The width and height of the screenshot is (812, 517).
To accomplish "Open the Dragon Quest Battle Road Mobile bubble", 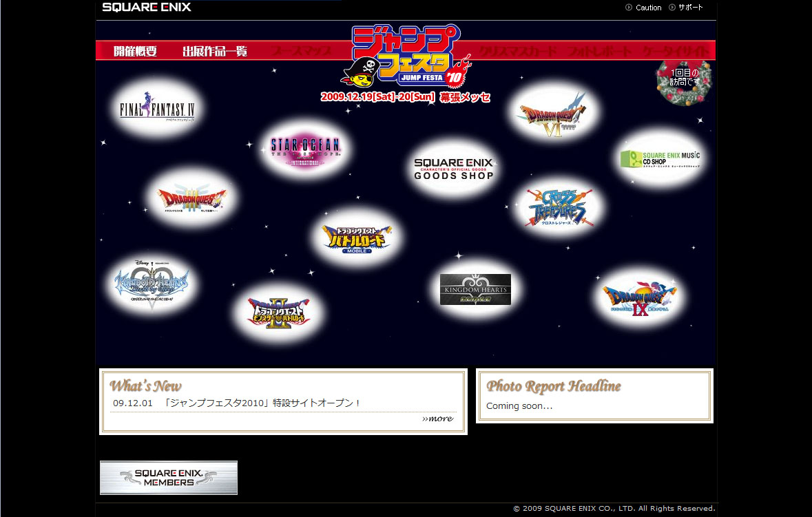I will [357, 238].
